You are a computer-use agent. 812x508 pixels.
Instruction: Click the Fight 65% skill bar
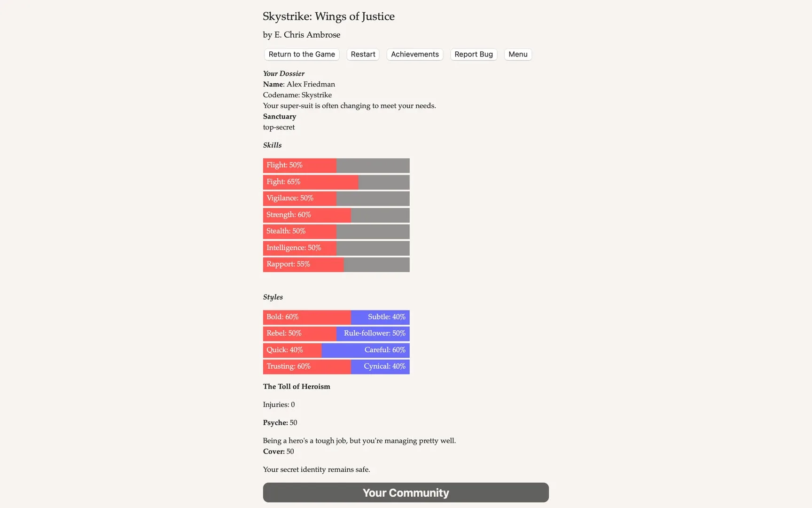pos(336,182)
